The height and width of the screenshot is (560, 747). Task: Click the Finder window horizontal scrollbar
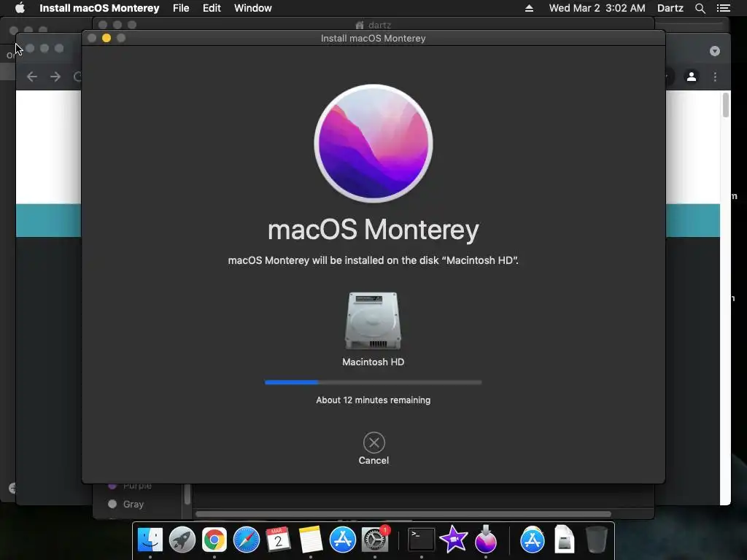pos(403,514)
